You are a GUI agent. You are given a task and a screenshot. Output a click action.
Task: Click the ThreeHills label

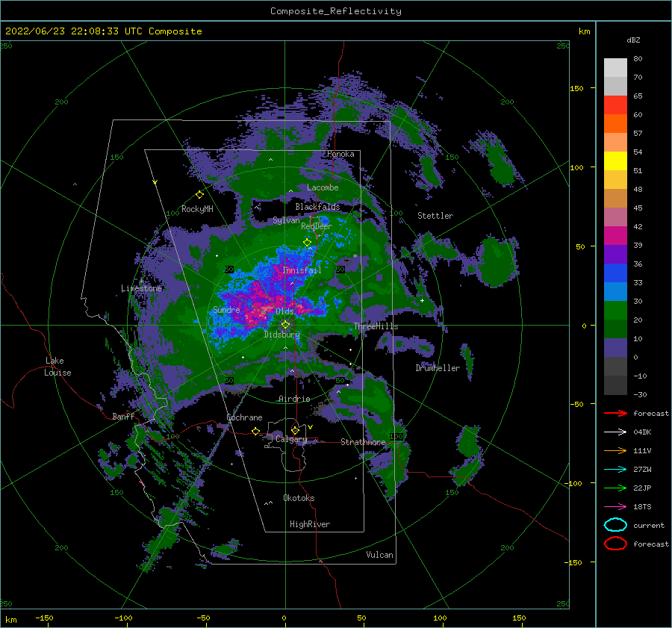pyautogui.click(x=376, y=326)
